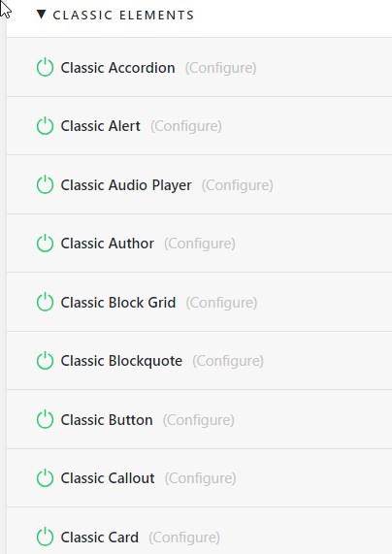This screenshot has height=554, width=392.
Task: Open Configure for Classic Blockquote
Action: click(x=228, y=361)
